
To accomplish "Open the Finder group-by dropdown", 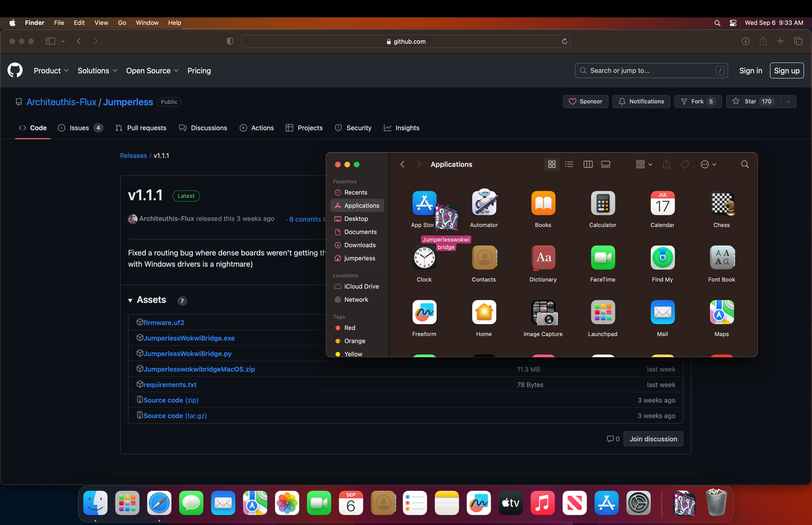I will 644,164.
